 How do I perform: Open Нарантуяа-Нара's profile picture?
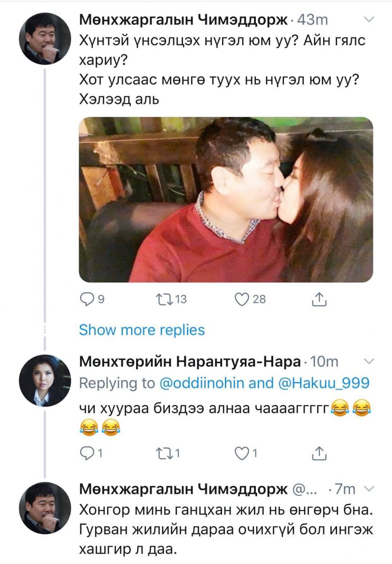(45, 381)
